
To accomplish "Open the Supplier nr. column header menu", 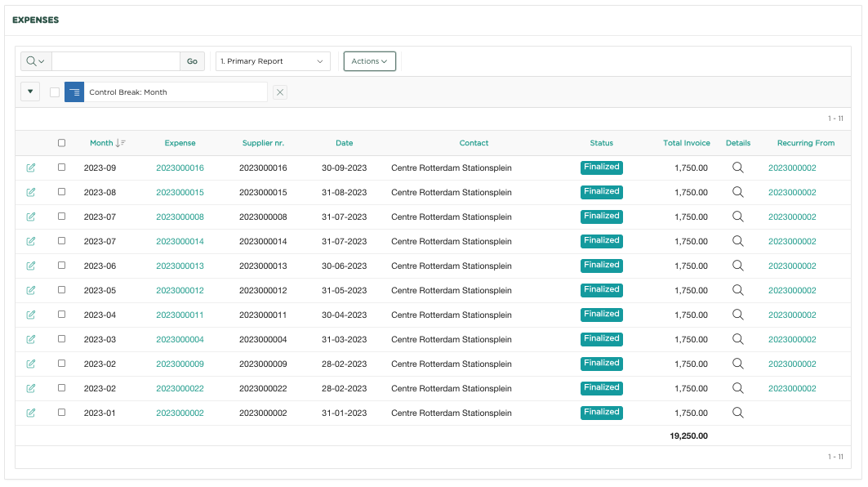I will click(263, 143).
